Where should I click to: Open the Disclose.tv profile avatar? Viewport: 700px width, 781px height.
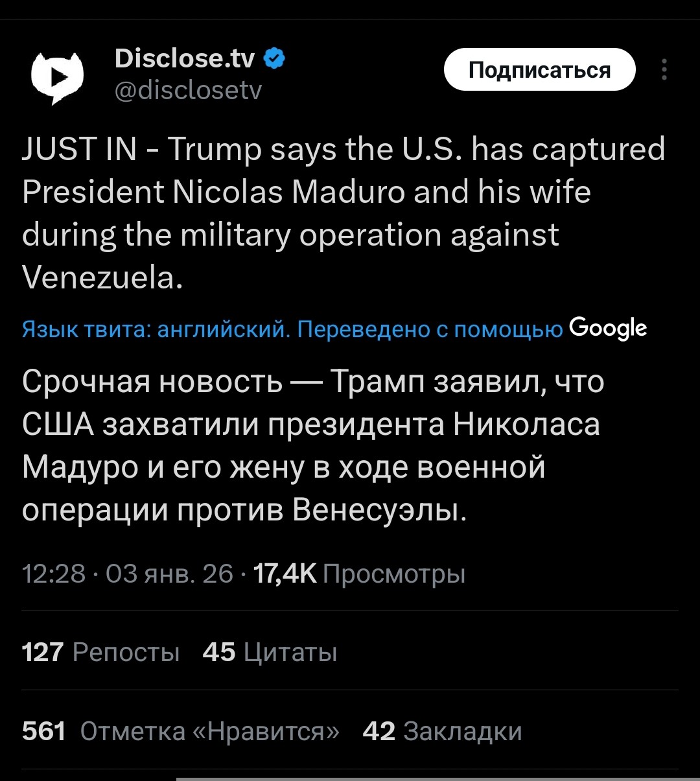click(x=58, y=76)
